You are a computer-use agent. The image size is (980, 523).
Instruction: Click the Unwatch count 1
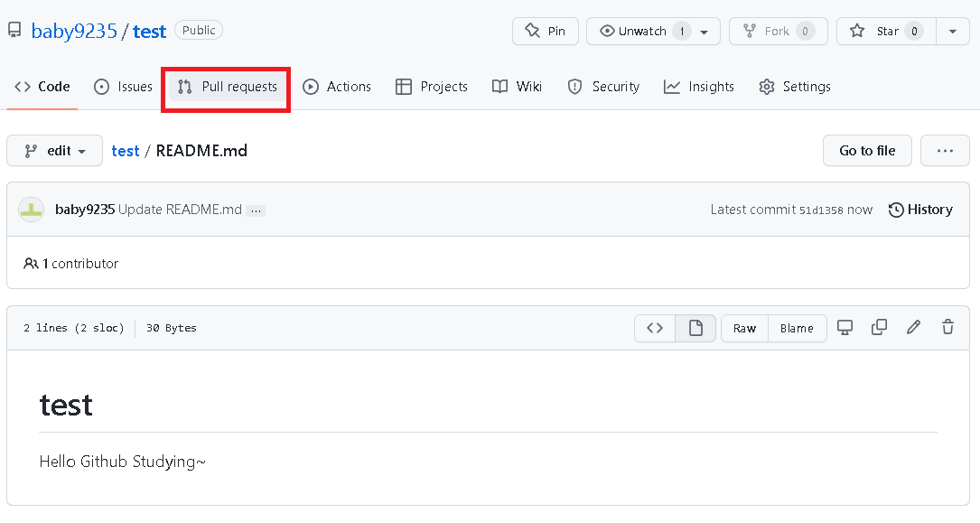click(x=682, y=32)
